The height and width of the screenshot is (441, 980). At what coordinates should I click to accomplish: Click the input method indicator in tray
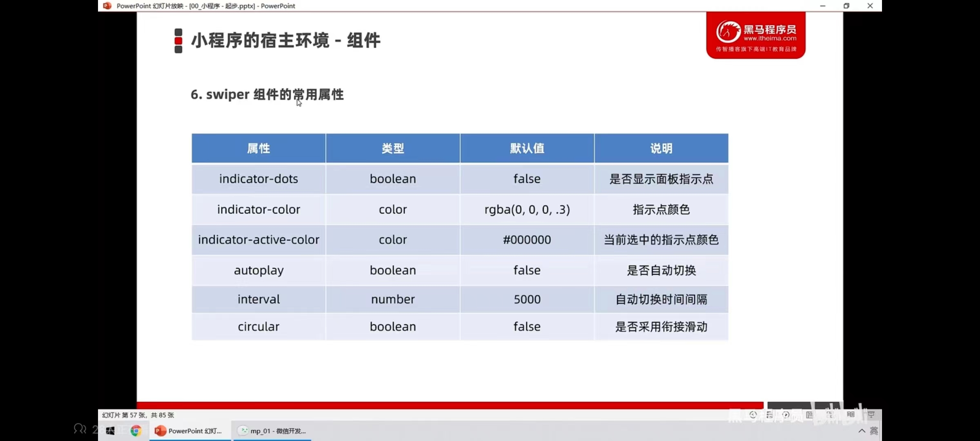coord(874,431)
